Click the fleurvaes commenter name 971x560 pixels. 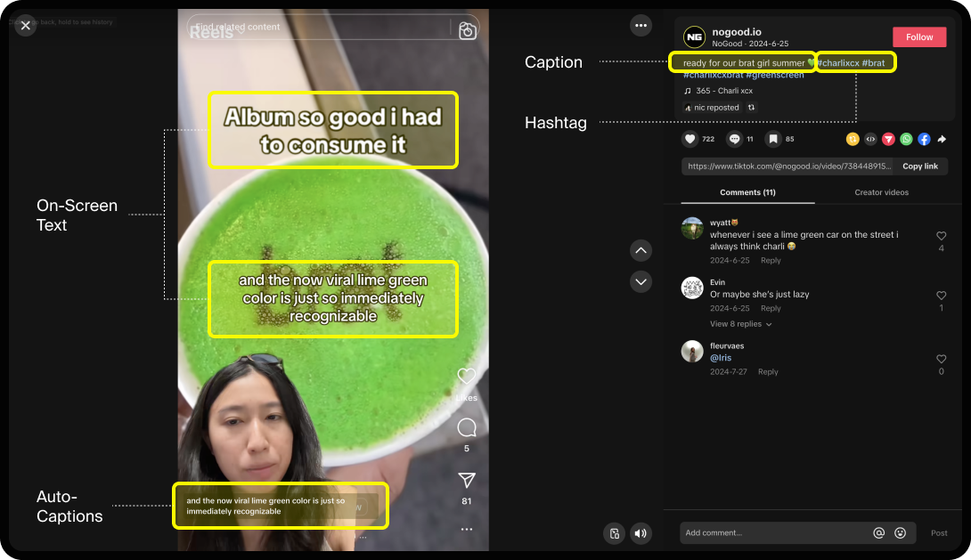(x=727, y=346)
